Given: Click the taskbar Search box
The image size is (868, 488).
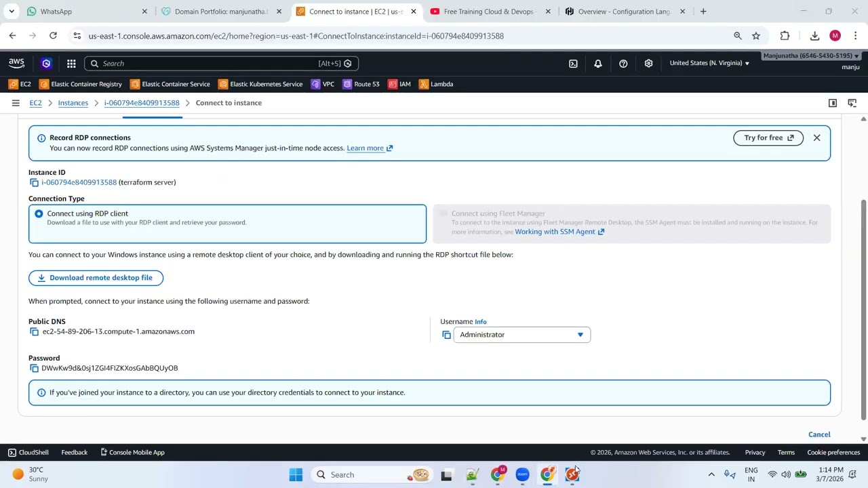Looking at the screenshot, I should point(373,474).
